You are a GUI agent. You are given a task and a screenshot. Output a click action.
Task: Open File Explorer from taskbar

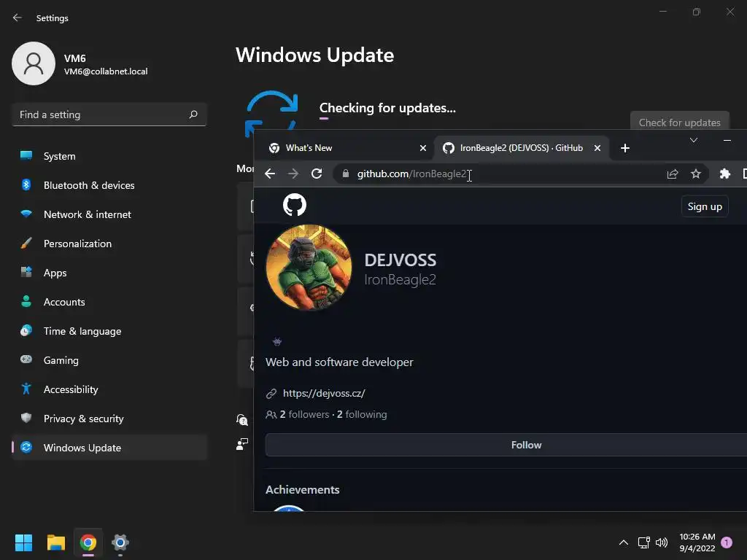point(55,542)
